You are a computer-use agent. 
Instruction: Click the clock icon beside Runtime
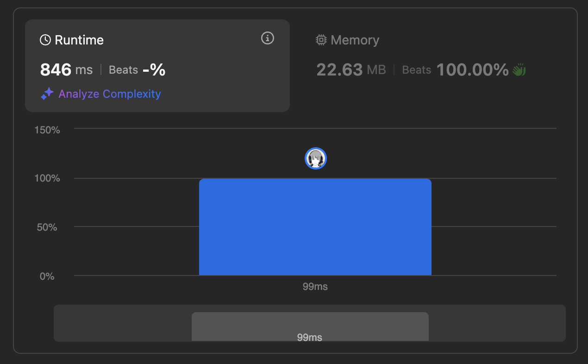[x=45, y=40]
